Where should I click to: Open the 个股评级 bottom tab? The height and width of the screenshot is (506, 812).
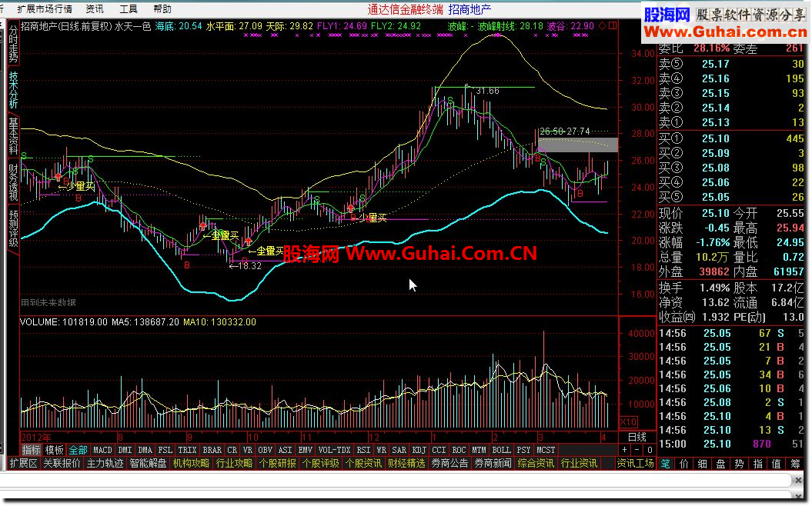point(320,464)
